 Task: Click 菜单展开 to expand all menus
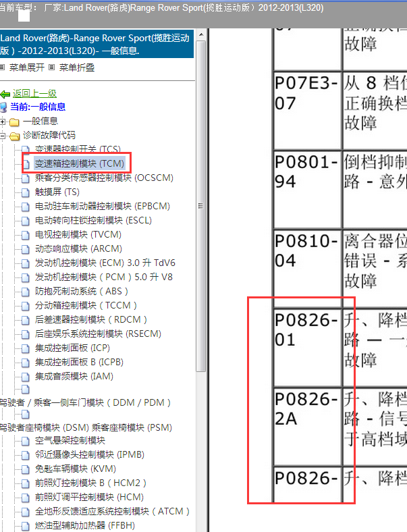pyautogui.click(x=27, y=68)
